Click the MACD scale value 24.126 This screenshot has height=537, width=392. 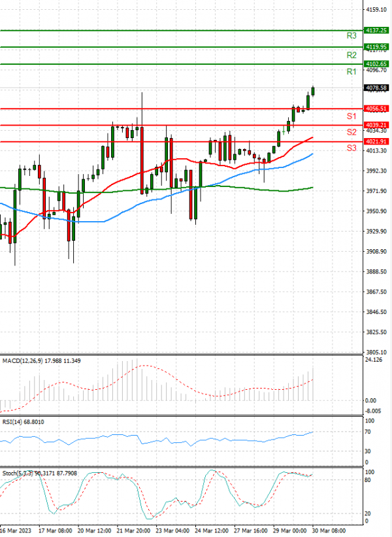[x=373, y=360]
